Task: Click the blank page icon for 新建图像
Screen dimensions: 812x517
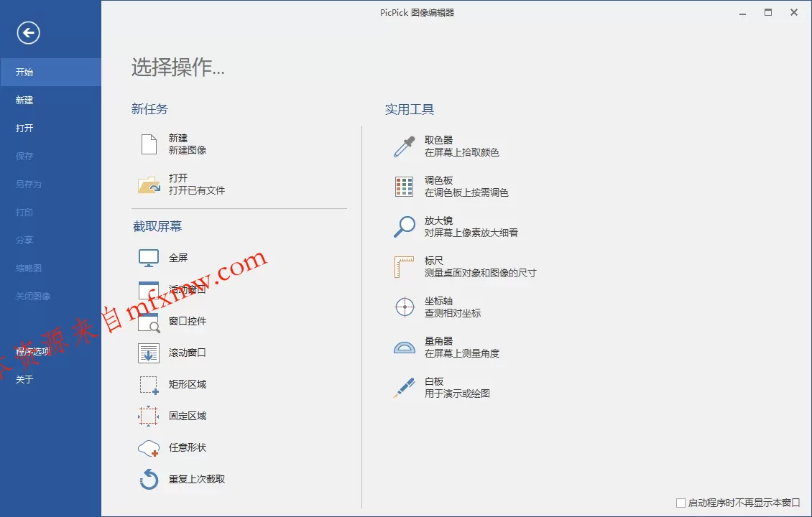Action: tap(149, 144)
